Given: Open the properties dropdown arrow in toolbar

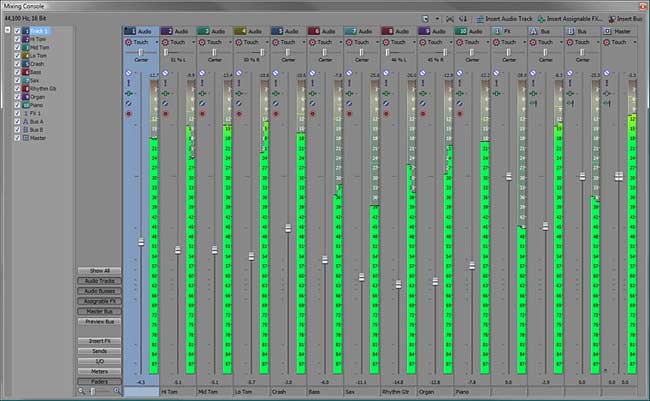Looking at the screenshot, I should (437, 19).
